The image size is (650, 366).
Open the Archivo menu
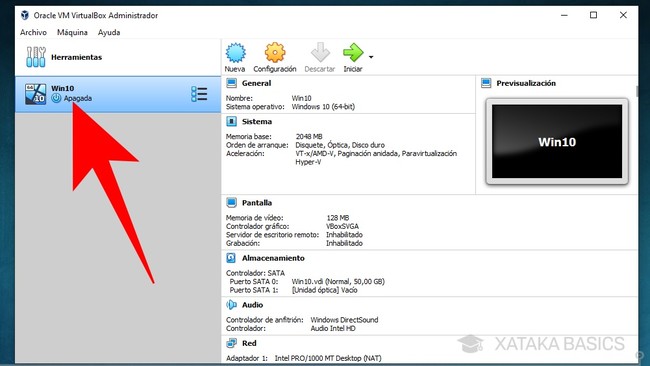[33, 32]
